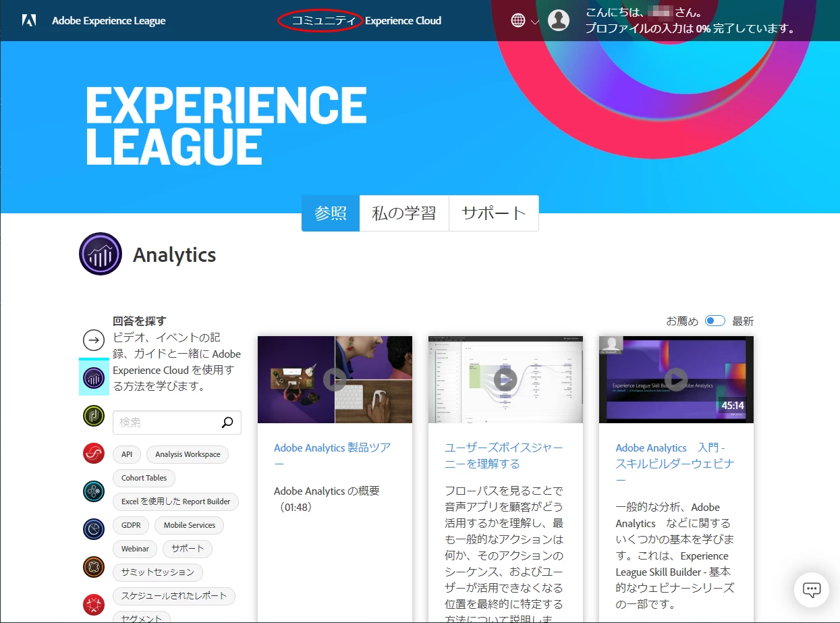This screenshot has width=840, height=623.
Task: Filter by the サポート tag chip
Action: [188, 549]
